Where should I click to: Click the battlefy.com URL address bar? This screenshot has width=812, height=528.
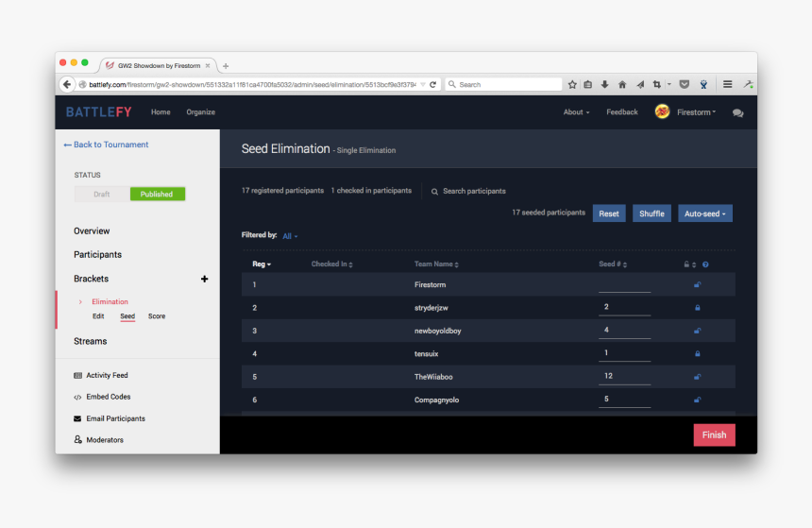[x=252, y=84]
